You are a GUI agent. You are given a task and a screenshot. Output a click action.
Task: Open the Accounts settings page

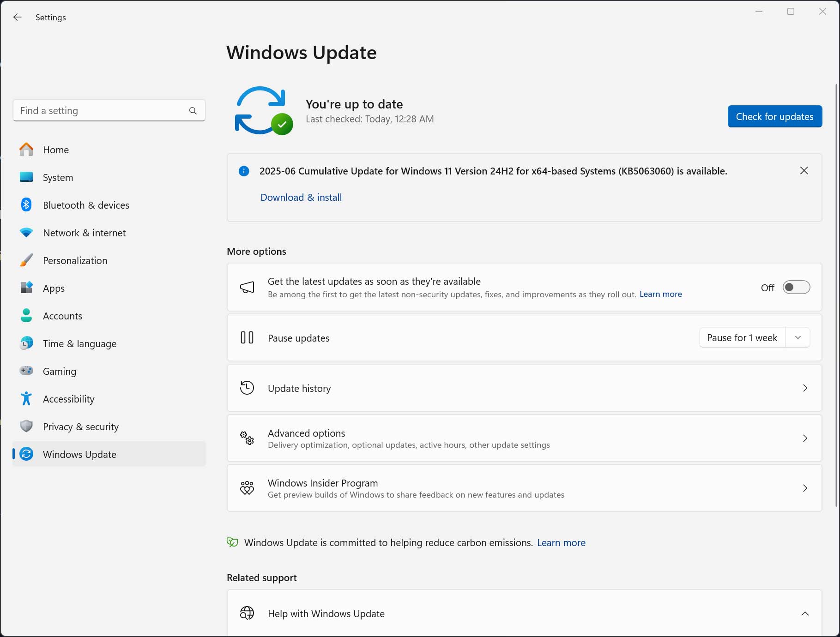109,316
